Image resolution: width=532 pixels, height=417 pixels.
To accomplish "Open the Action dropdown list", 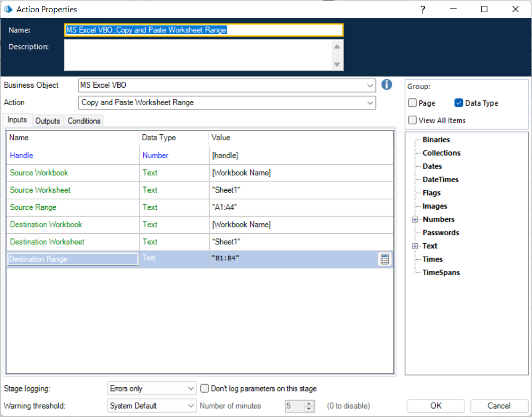I will click(370, 103).
